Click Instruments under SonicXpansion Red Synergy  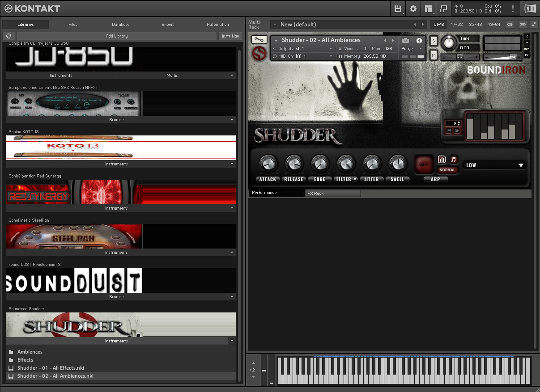[117, 208]
